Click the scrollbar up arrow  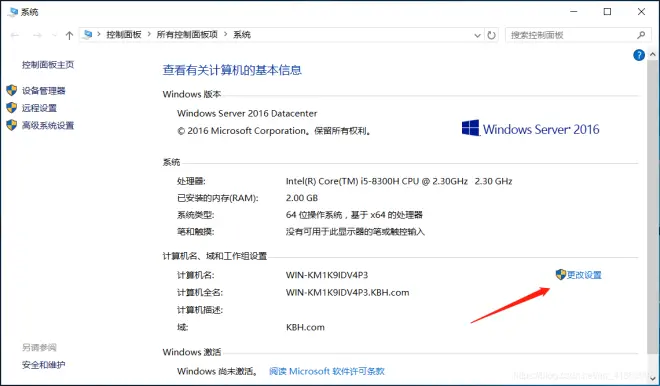click(x=653, y=54)
